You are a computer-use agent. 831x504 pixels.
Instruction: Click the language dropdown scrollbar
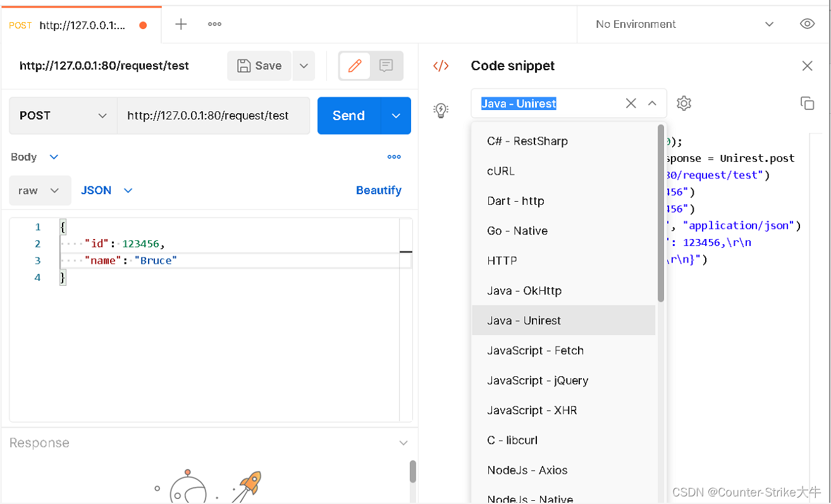tap(661, 213)
